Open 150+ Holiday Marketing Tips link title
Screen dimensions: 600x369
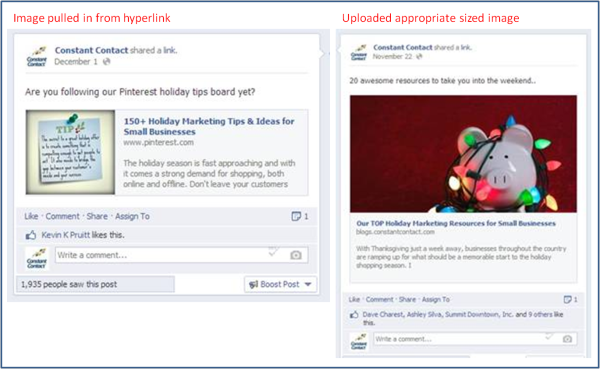coord(209,126)
